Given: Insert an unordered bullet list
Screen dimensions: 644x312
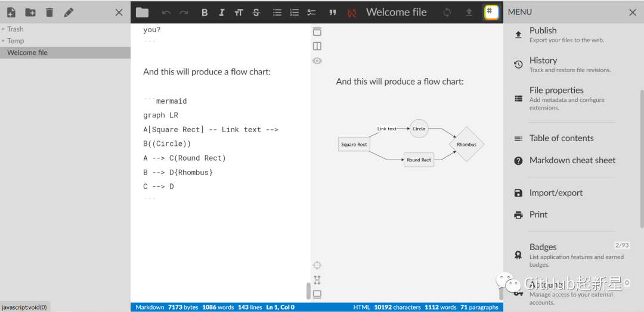Looking at the screenshot, I should click(x=278, y=13).
